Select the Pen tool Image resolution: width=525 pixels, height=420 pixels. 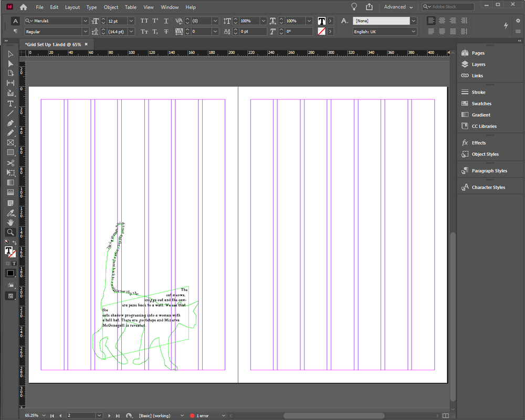click(x=10, y=123)
